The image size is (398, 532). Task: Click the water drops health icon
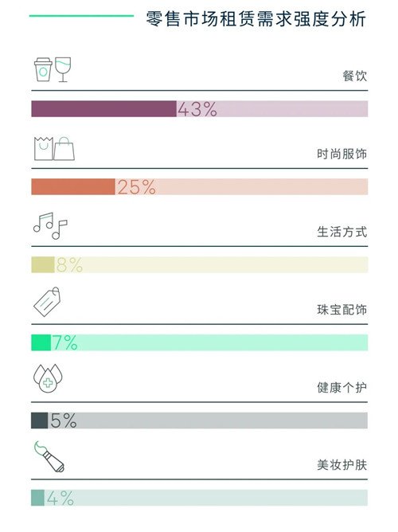tap(48, 378)
